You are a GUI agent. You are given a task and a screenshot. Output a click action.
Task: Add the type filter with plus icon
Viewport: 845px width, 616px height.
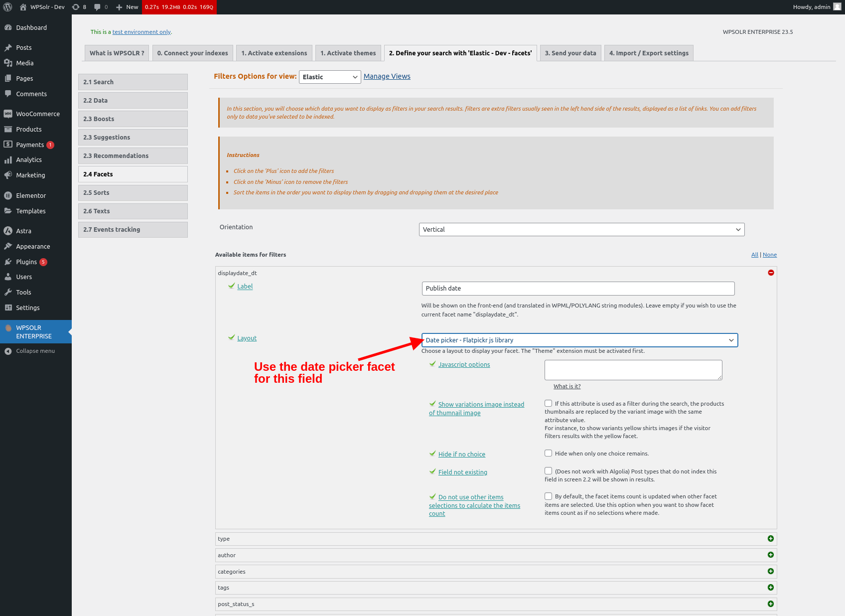click(x=771, y=539)
